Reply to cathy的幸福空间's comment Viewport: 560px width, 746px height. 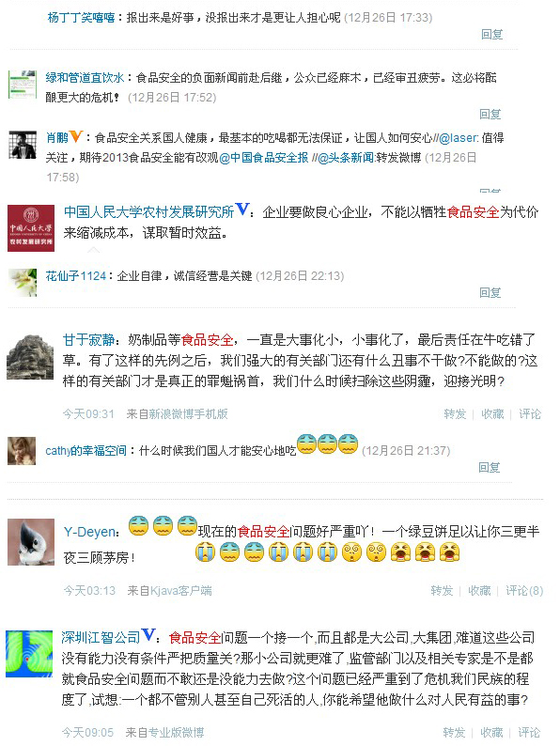click(x=490, y=467)
